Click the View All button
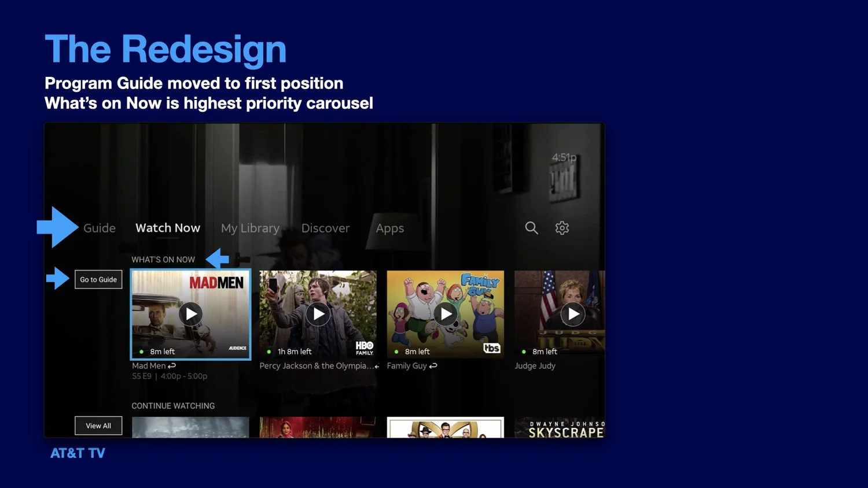868x488 pixels. [98, 426]
